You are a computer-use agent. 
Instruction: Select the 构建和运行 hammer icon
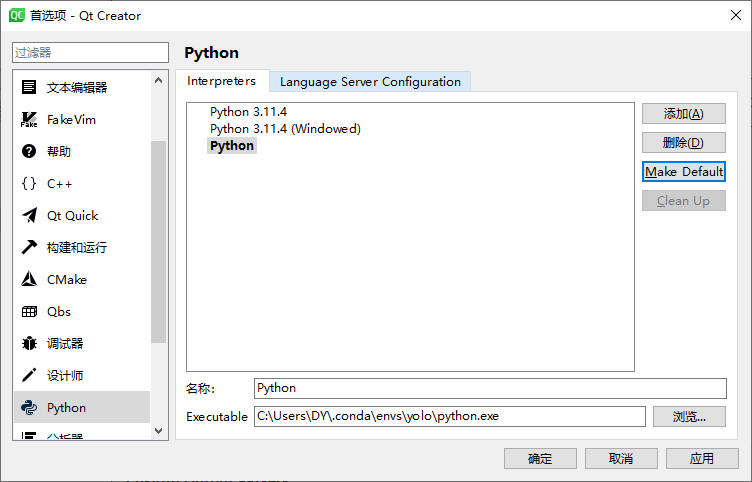click(29, 247)
